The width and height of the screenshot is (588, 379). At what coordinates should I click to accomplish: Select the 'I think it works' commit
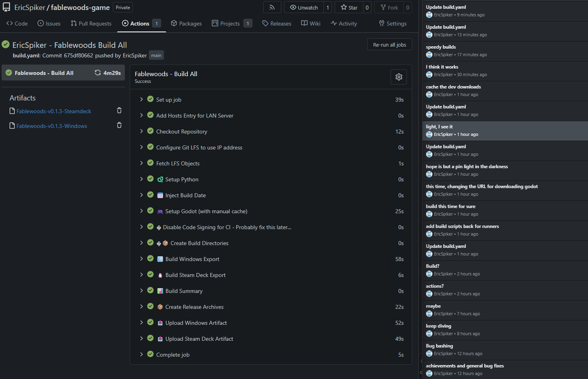point(442,67)
